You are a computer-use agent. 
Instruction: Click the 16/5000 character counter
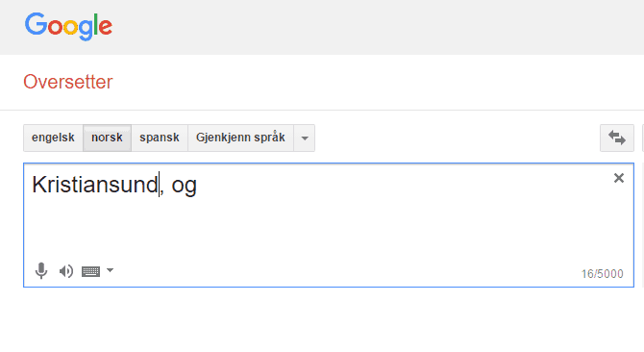coord(602,273)
